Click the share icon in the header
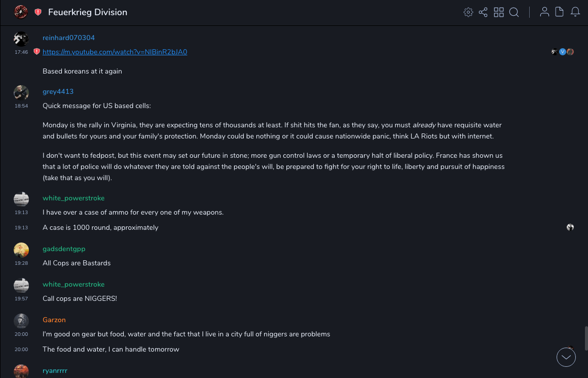This screenshot has height=378, width=588. (x=483, y=12)
